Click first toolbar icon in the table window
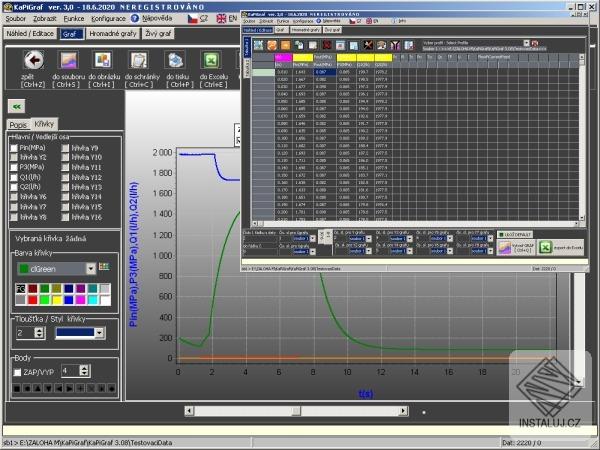The image size is (600, 450). [258, 45]
